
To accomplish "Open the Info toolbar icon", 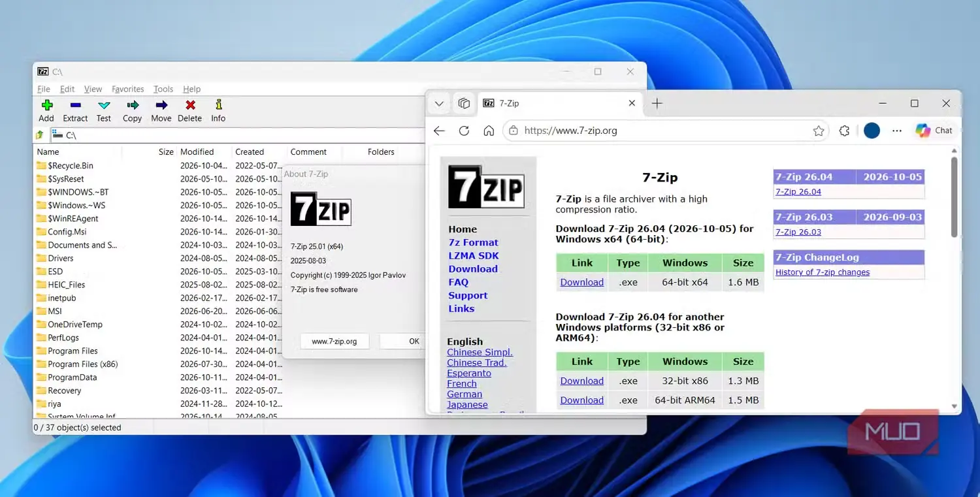I will click(x=218, y=110).
